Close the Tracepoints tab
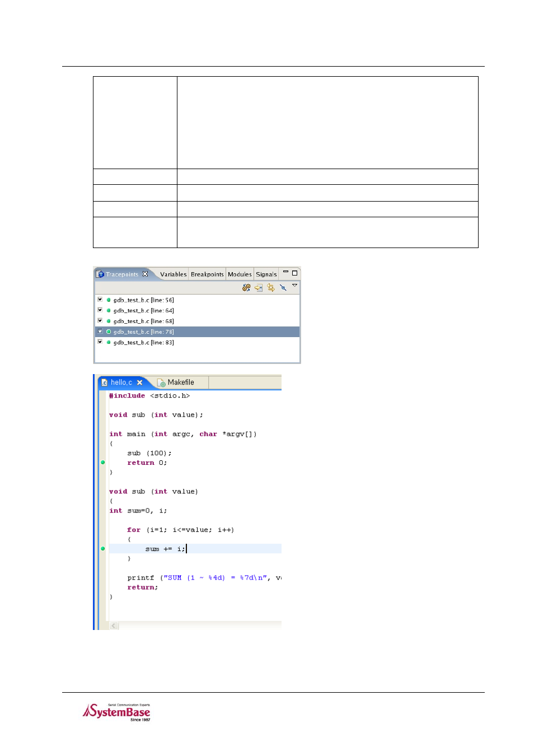 click(146, 274)
